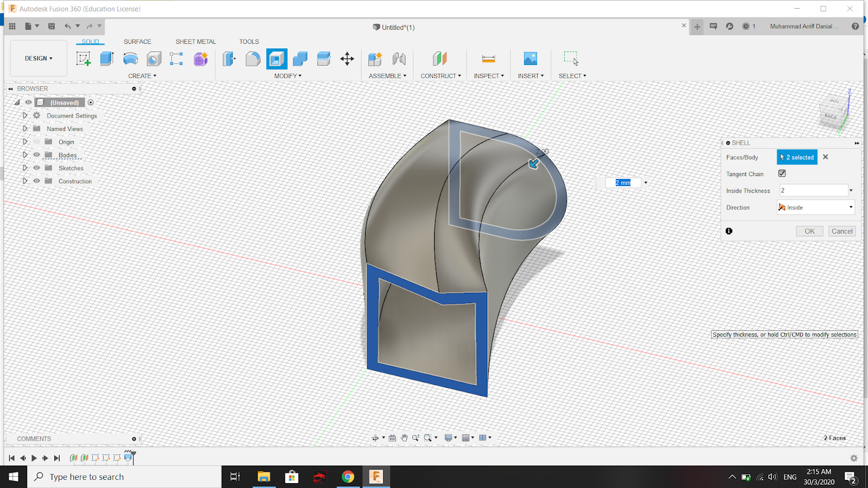The height and width of the screenshot is (488, 868).
Task: Expand the Sketches folder in Browser
Action: click(x=24, y=168)
